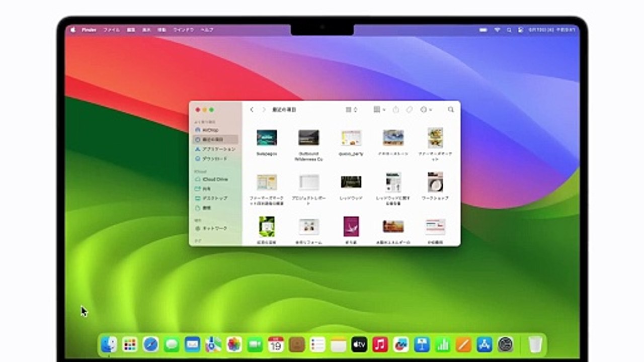Open the 移動 menu
Viewport: 644px width, 362px height.
click(162, 30)
